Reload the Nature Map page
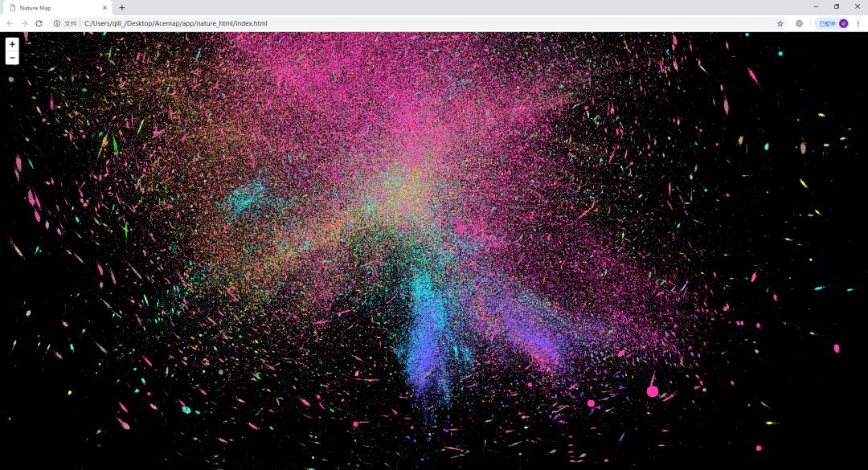 point(39,23)
